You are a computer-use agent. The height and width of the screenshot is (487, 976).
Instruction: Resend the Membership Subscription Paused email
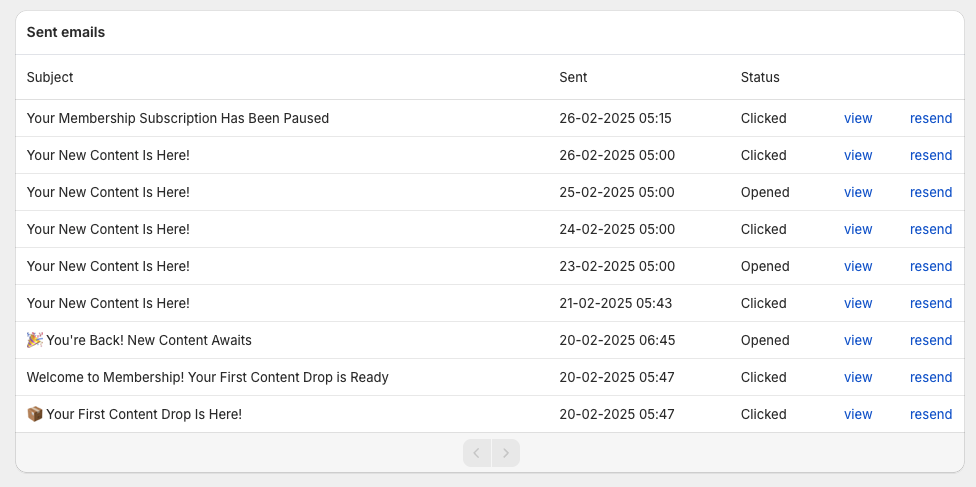point(930,118)
